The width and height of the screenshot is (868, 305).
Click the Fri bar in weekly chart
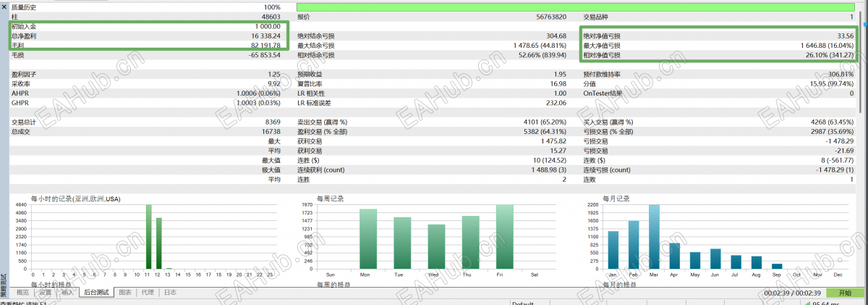(504, 237)
